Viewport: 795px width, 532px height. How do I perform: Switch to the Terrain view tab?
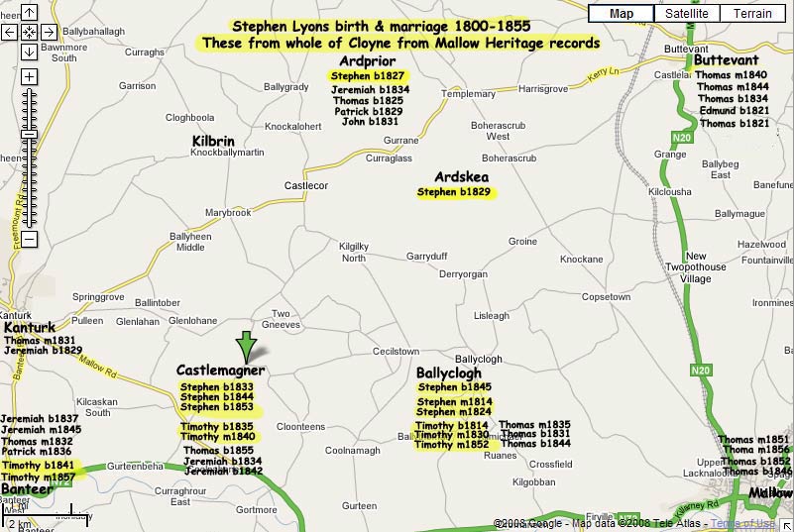tap(752, 14)
